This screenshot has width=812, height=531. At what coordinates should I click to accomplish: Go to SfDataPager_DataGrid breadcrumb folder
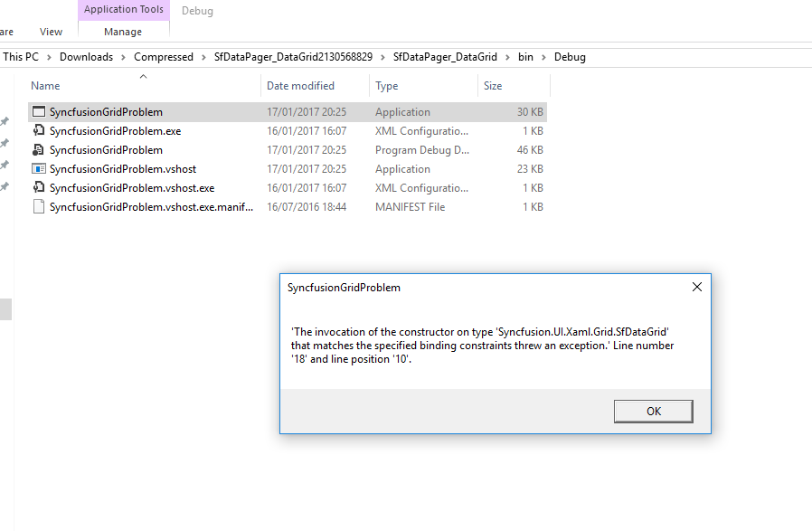pyautogui.click(x=445, y=57)
